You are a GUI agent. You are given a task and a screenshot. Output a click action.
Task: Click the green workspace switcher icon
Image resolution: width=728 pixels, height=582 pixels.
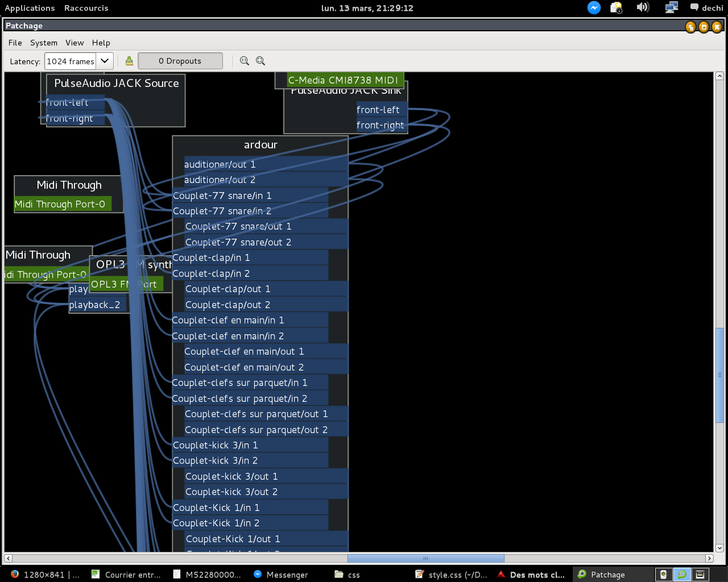click(x=681, y=575)
